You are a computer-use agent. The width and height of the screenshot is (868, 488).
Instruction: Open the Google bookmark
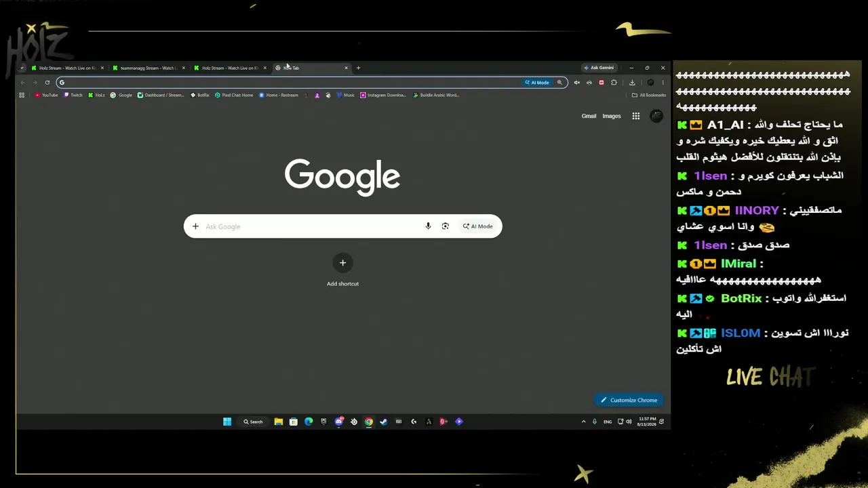121,95
